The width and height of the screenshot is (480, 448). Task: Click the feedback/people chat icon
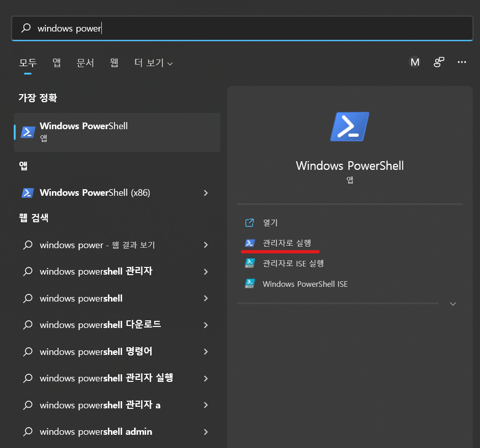pyautogui.click(x=439, y=62)
